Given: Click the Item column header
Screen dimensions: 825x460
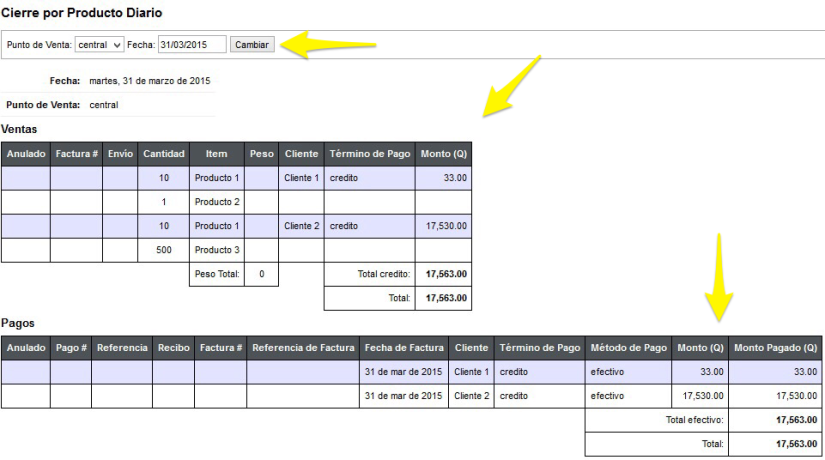Looking at the screenshot, I should [216, 154].
